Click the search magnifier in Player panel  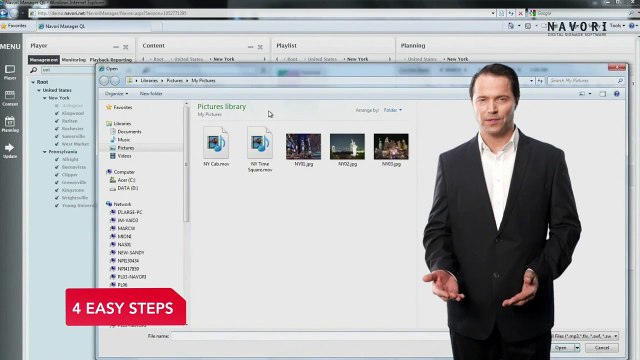point(34,70)
